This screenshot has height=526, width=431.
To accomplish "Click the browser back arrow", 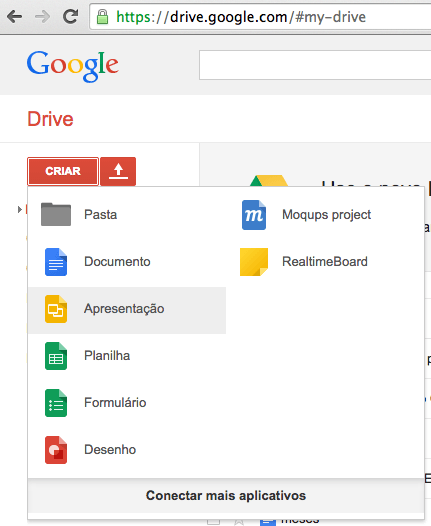I will point(14,16).
